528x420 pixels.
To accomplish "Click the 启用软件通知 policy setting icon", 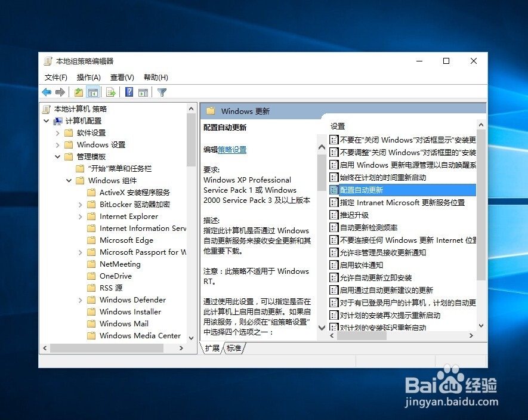I will [334, 265].
